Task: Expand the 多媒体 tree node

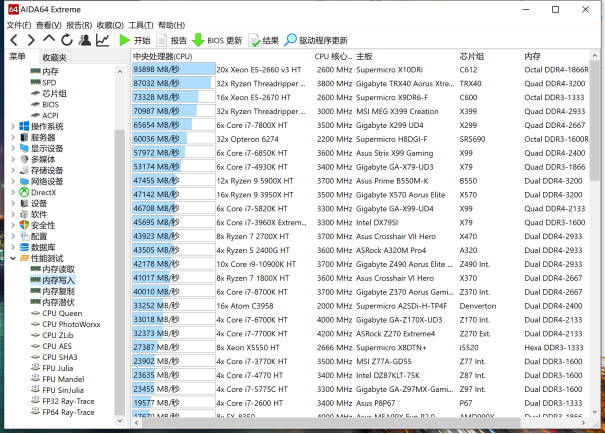Action: 12,159
